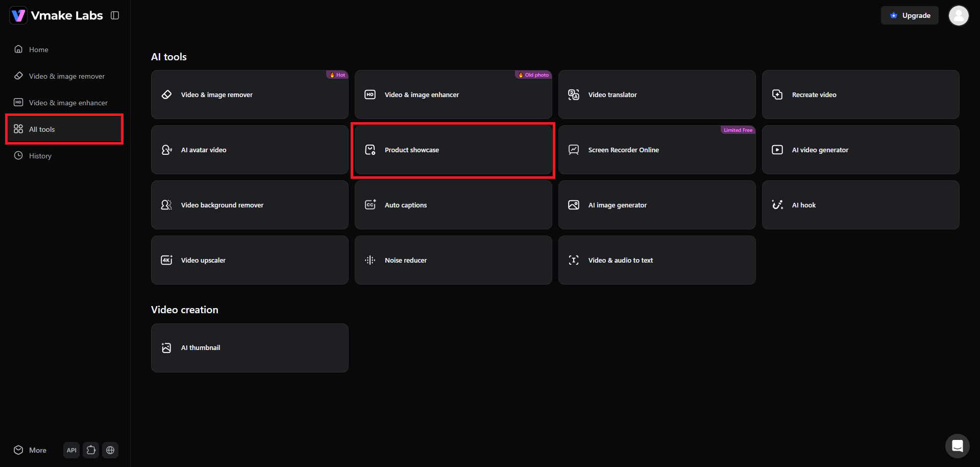The width and height of the screenshot is (980, 467).
Task: Click the Product showcase bag icon
Action: click(x=370, y=150)
